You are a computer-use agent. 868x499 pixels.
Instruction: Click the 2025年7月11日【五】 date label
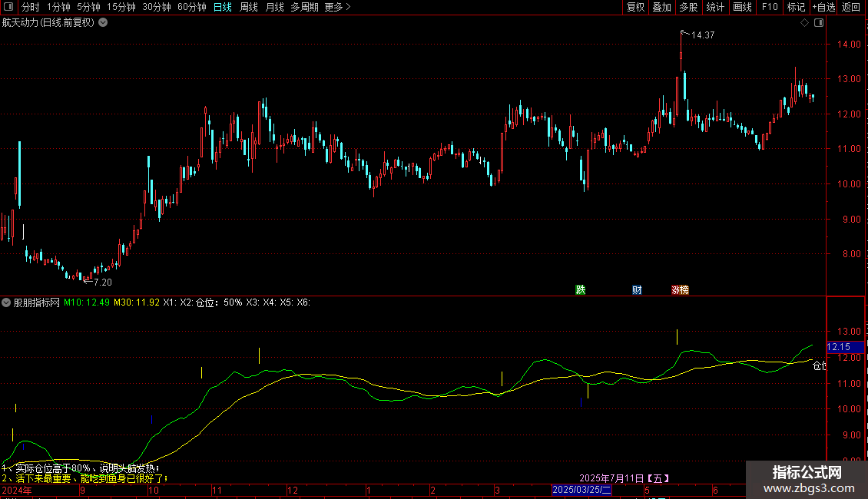624,478
